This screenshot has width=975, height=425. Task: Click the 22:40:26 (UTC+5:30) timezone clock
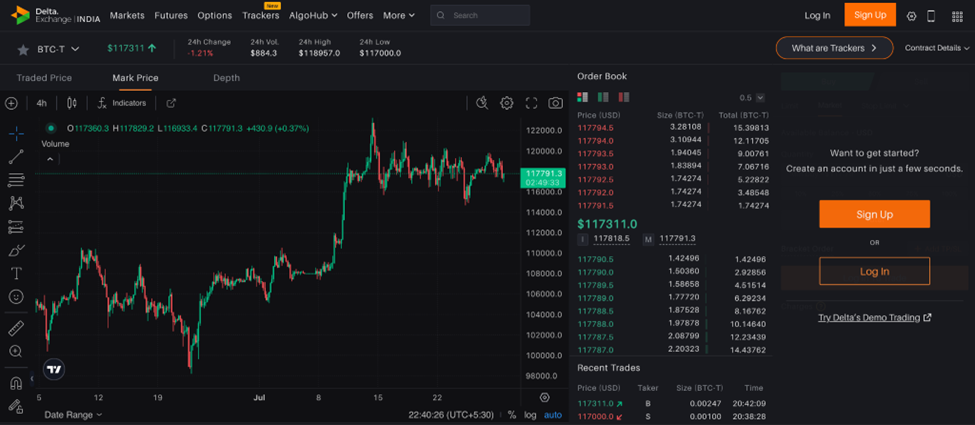(x=451, y=415)
